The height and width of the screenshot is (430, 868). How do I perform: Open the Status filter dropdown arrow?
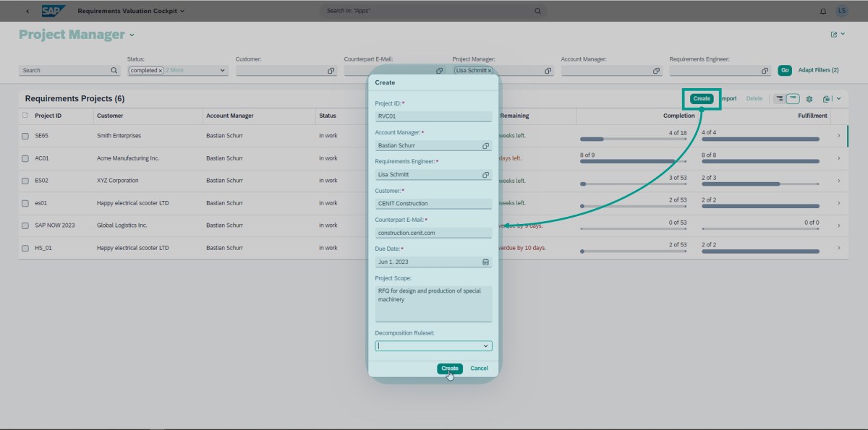click(x=222, y=71)
